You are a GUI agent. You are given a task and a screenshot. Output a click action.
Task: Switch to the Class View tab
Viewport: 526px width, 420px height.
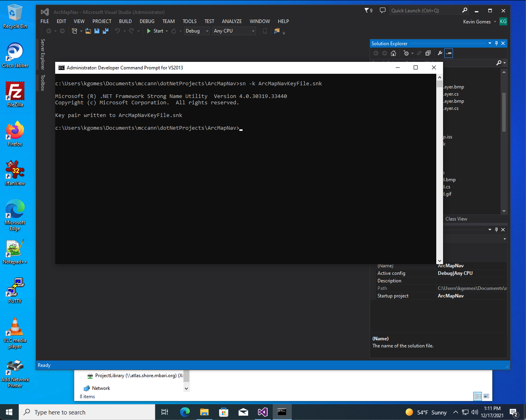(x=456, y=219)
